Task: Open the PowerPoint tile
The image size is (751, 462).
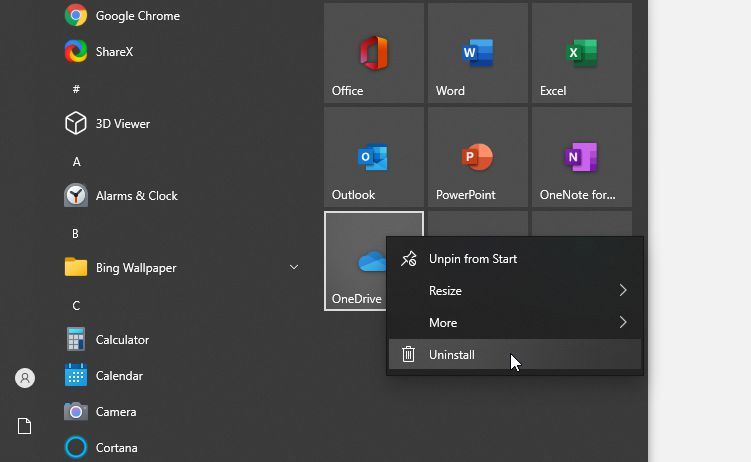Action: click(x=478, y=157)
